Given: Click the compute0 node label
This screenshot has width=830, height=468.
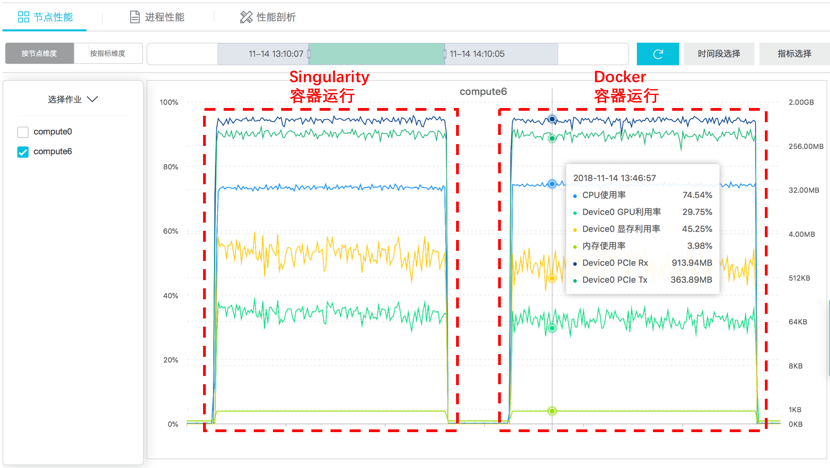Looking at the screenshot, I should pos(52,131).
